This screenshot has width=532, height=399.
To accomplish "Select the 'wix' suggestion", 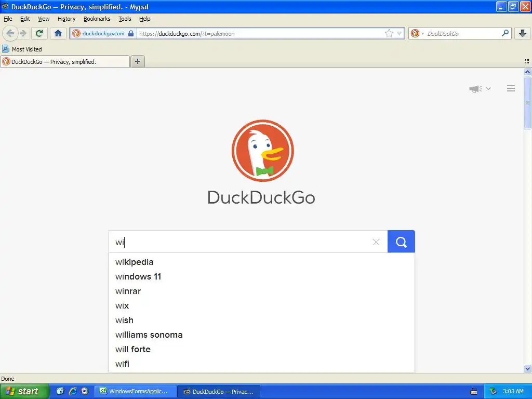I will (x=262, y=305).
